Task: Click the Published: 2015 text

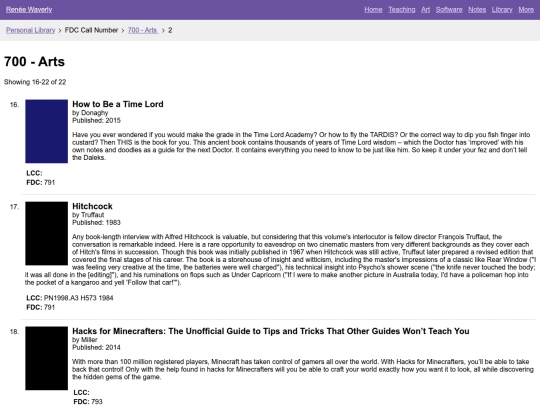Action: (x=96, y=121)
